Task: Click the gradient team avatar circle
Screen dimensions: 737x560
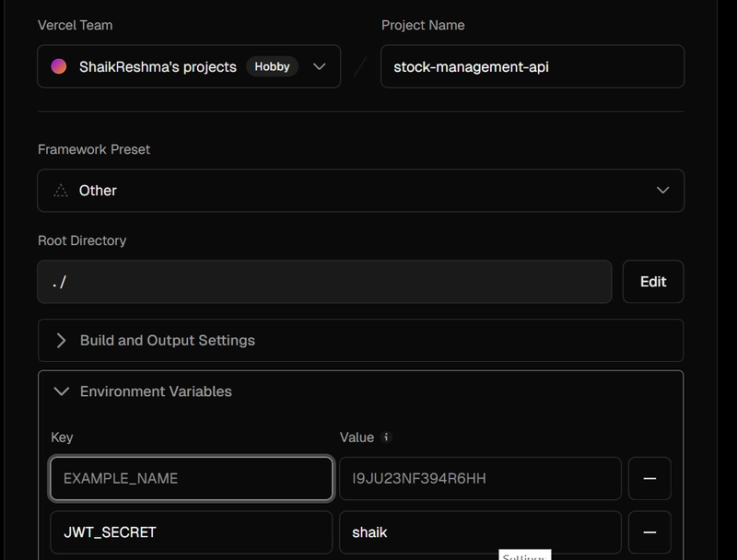Action: click(59, 66)
